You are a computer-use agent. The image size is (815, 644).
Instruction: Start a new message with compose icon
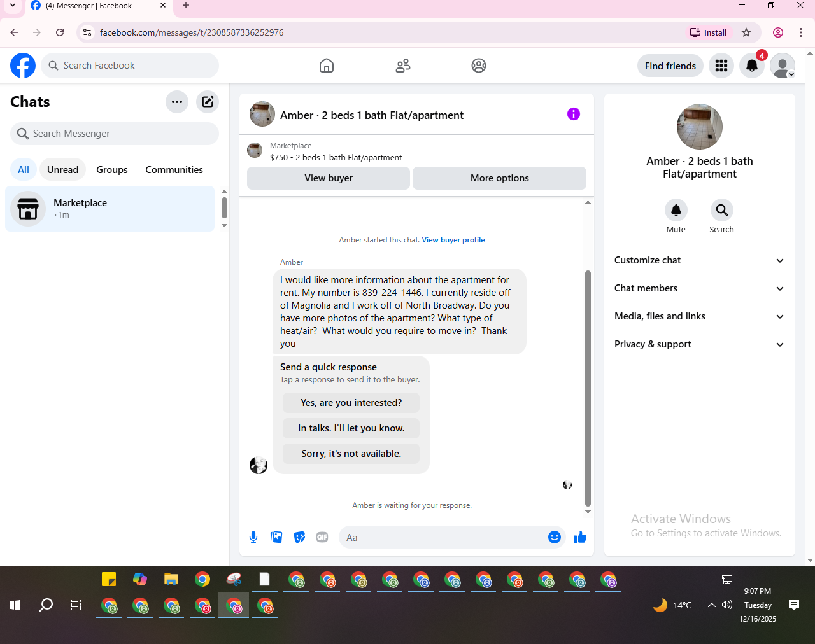pos(208,102)
